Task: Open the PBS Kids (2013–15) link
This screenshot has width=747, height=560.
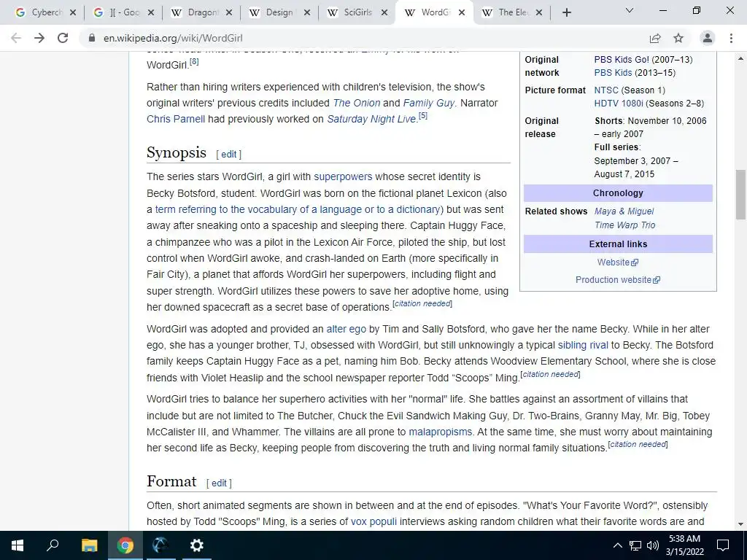Action: (x=613, y=73)
